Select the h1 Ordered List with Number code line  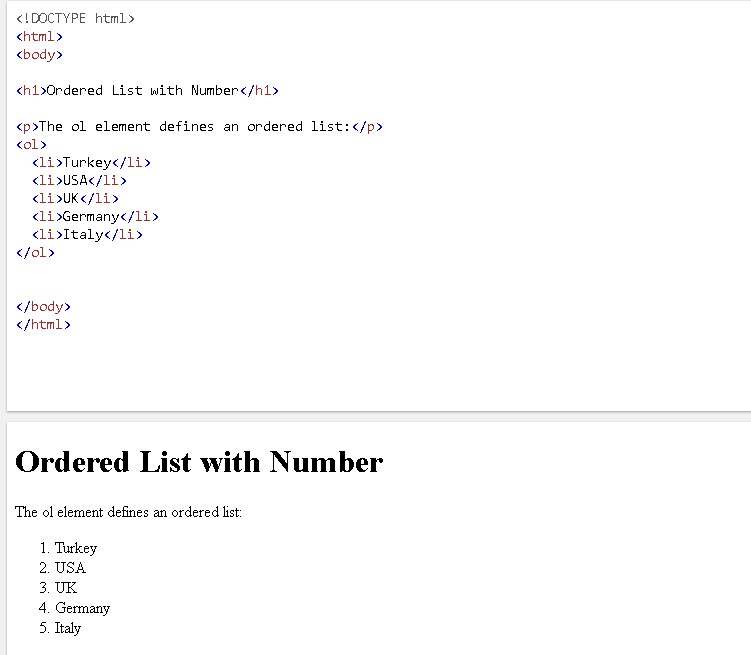[147, 90]
